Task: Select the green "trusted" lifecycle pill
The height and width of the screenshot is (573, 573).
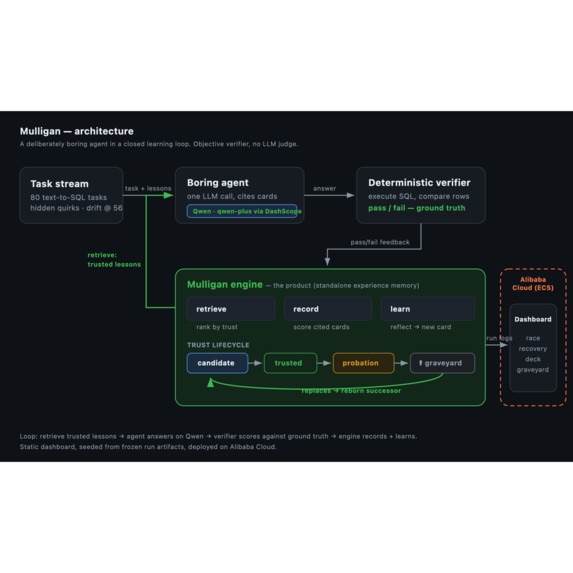Action: click(291, 363)
